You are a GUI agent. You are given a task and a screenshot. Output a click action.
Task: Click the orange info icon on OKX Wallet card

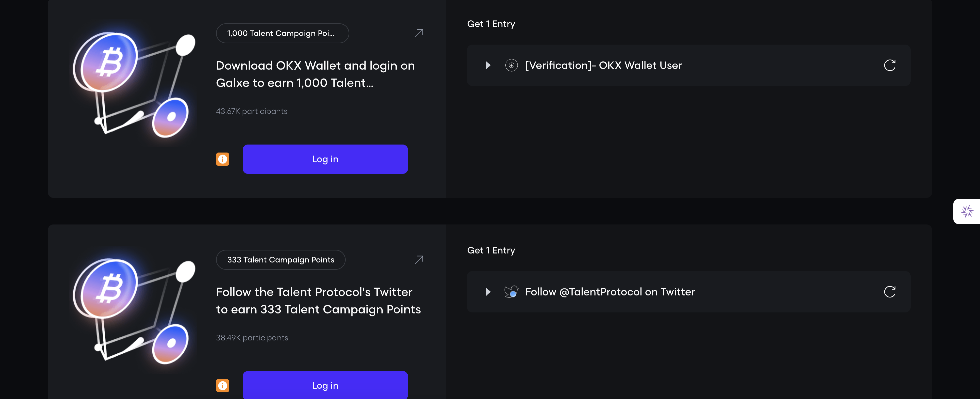[x=223, y=159]
